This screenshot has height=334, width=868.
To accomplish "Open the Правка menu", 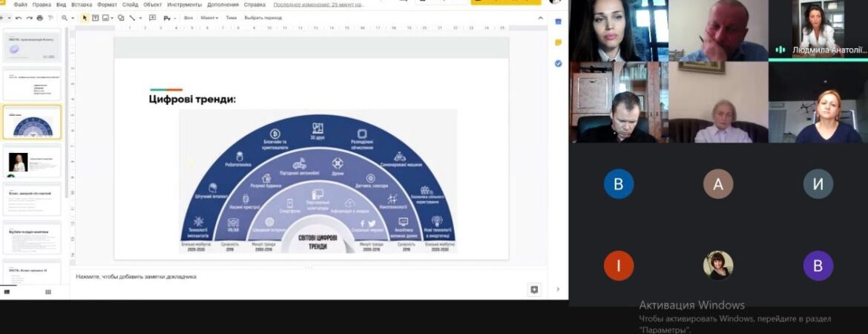I will pyautogui.click(x=42, y=4).
